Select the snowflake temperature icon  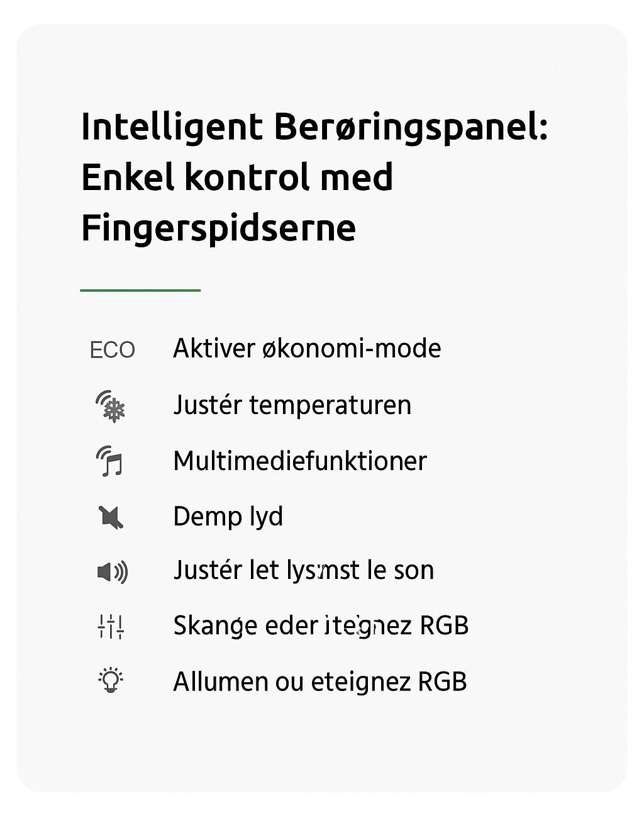click(111, 406)
